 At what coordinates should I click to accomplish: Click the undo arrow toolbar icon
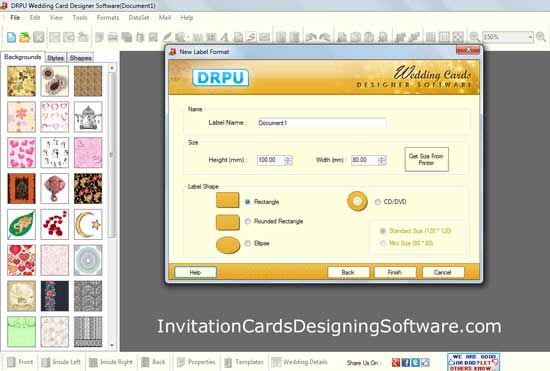(311, 37)
